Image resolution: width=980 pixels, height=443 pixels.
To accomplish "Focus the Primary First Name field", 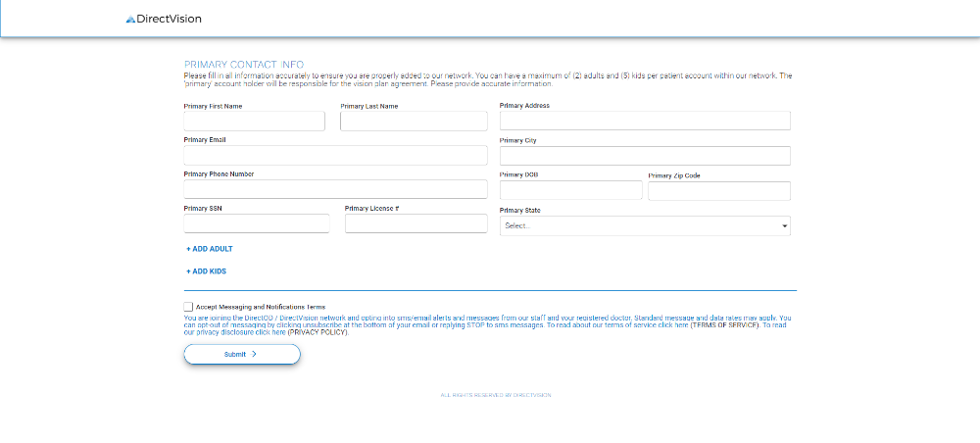I will [254, 121].
